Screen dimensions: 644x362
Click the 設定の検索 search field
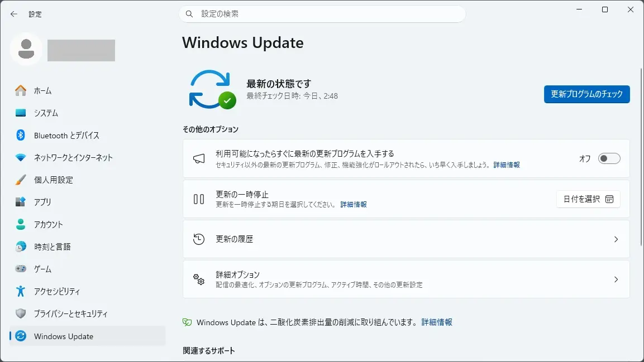click(322, 14)
